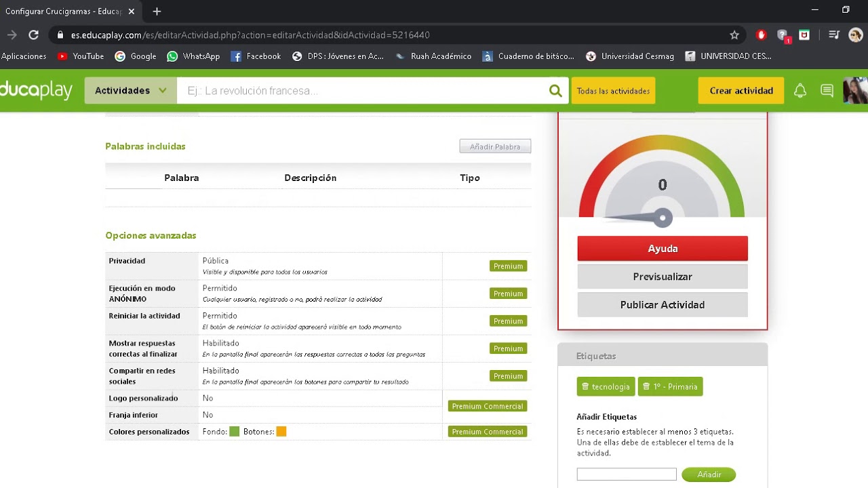Click the Etiquetas panel header
Image resolution: width=868 pixels, height=488 pixels.
click(x=663, y=355)
